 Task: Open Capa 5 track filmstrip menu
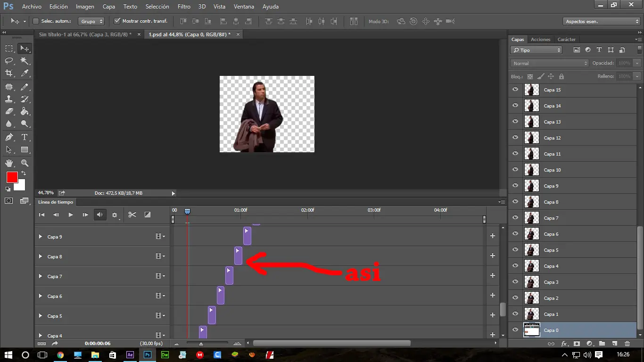(x=160, y=316)
